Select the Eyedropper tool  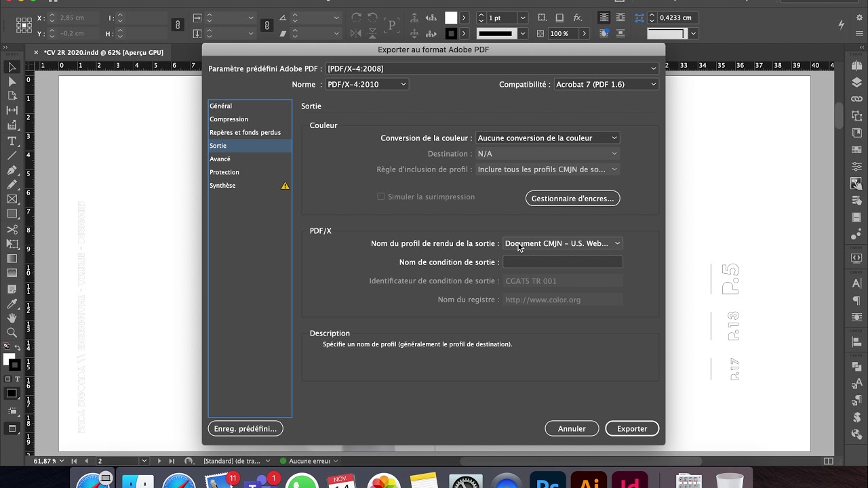coord(12,303)
